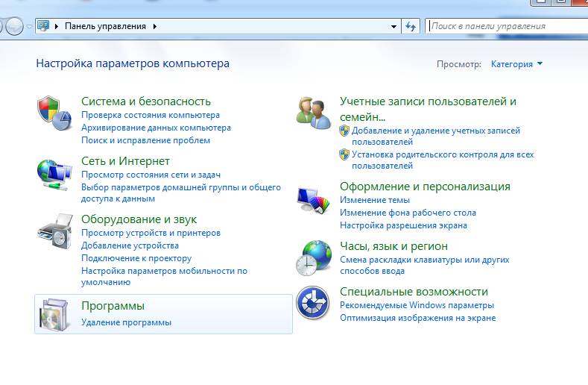Open Учетные записи пользователей category heading
The width and height of the screenshot is (588, 385).
[428, 109]
